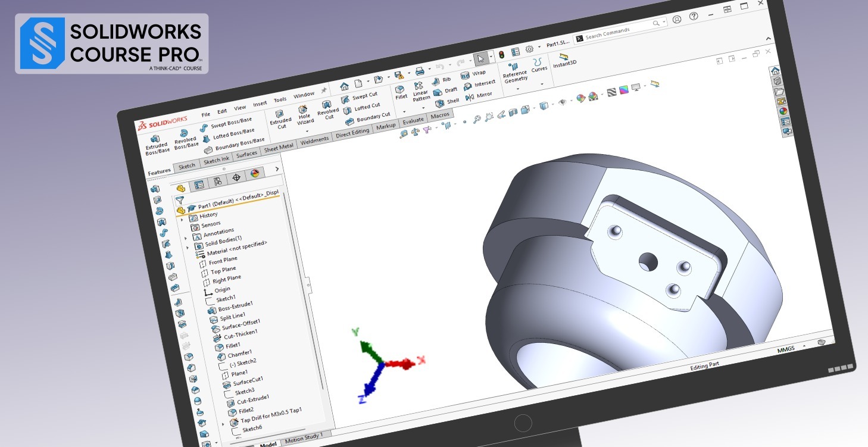Screen dimensions: 868x447
Task: Expand the Tap Drill for M3x0.5 Tap1 node
Action: (x=223, y=424)
